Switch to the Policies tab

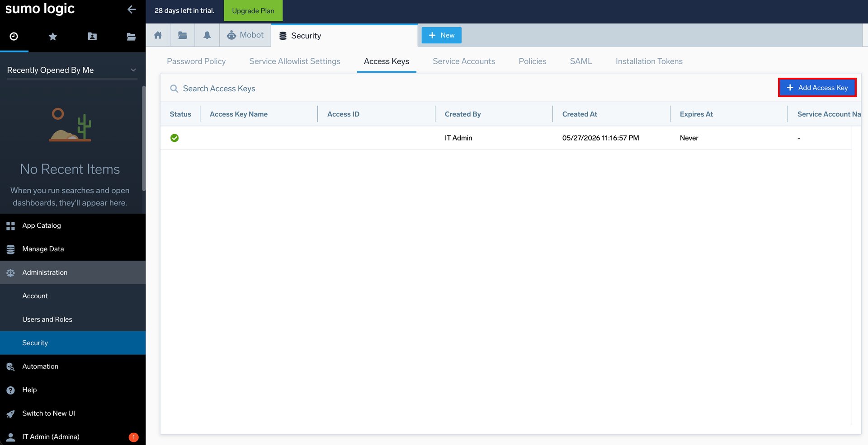[x=533, y=61]
